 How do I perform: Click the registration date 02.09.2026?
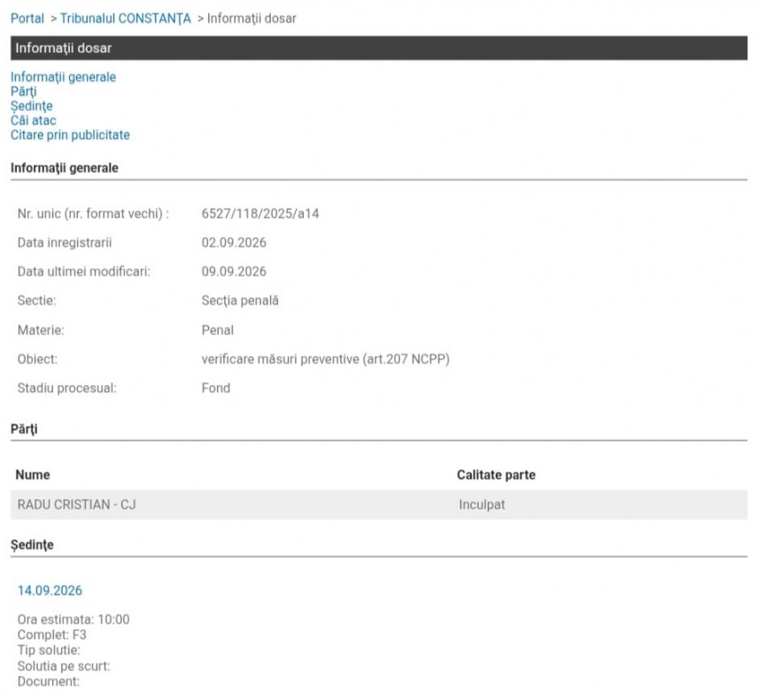[234, 242]
